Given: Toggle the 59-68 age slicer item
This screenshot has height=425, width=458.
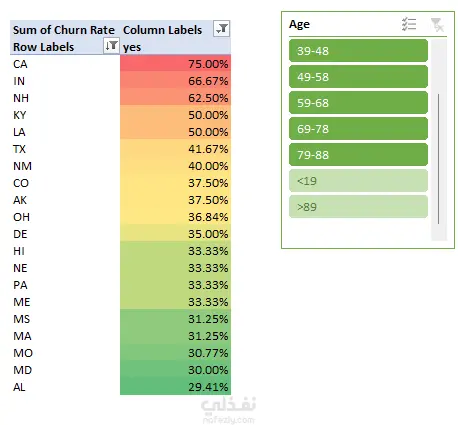Looking at the screenshot, I should (x=358, y=103).
